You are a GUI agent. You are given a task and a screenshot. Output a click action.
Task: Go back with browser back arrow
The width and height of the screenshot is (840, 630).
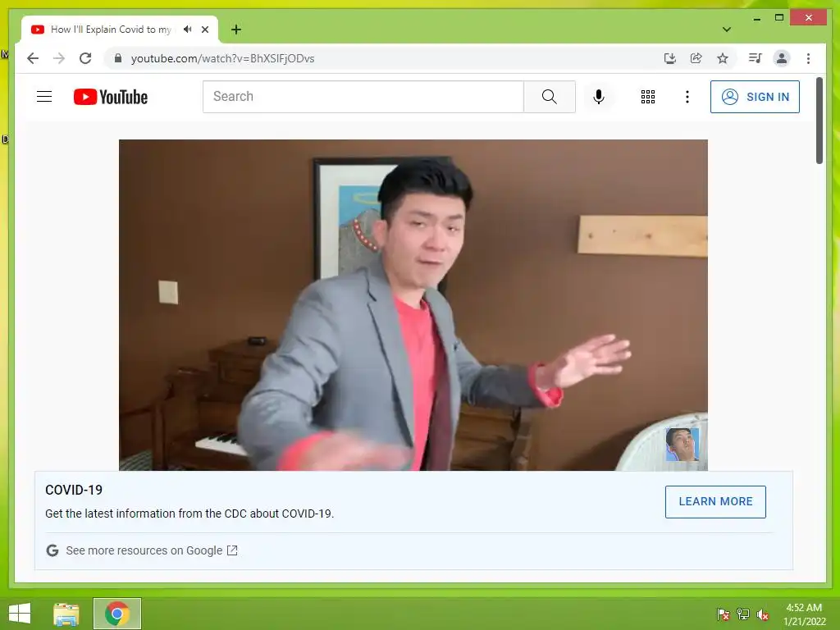coord(33,58)
